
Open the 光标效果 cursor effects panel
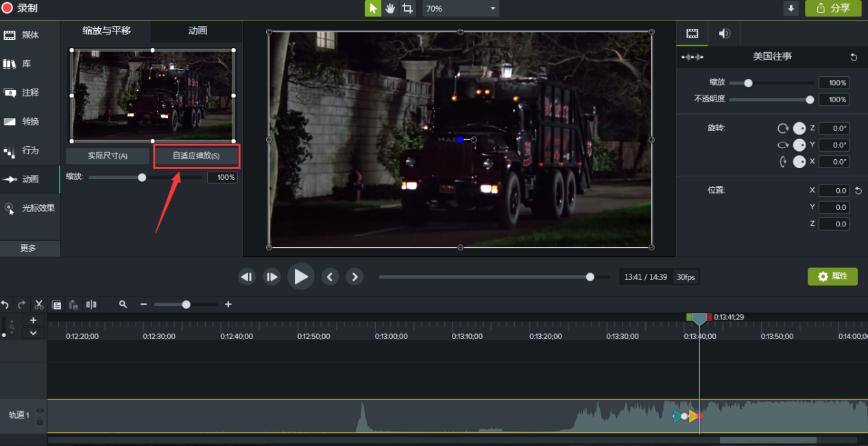(x=30, y=208)
